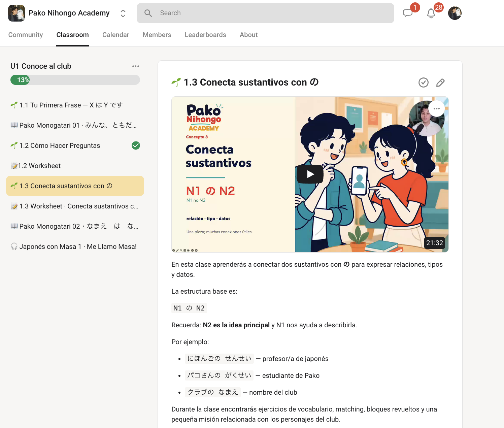Click the パコさんの がくせい example
This screenshot has width=504, height=428.
coord(219,375)
